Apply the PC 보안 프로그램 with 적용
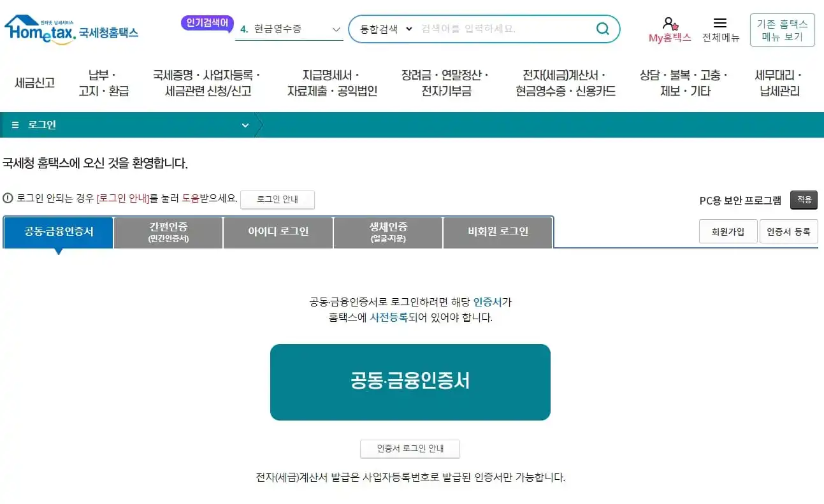824x504 pixels. click(x=804, y=199)
